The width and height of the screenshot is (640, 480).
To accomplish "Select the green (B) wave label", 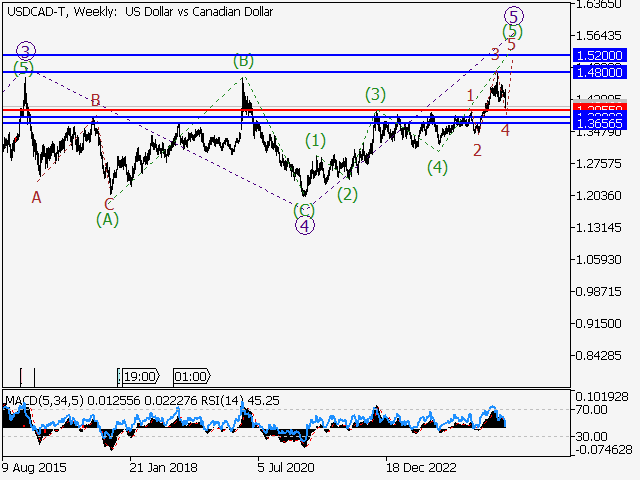I will point(243,61).
